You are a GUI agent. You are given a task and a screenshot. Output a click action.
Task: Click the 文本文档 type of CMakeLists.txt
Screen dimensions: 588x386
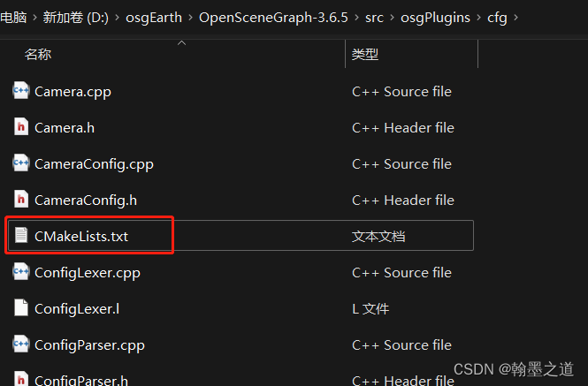(378, 237)
